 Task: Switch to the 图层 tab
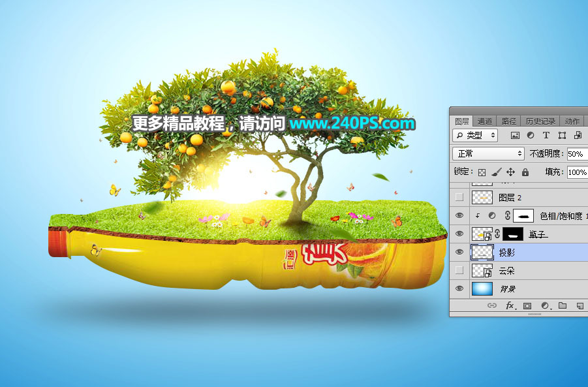coord(461,121)
